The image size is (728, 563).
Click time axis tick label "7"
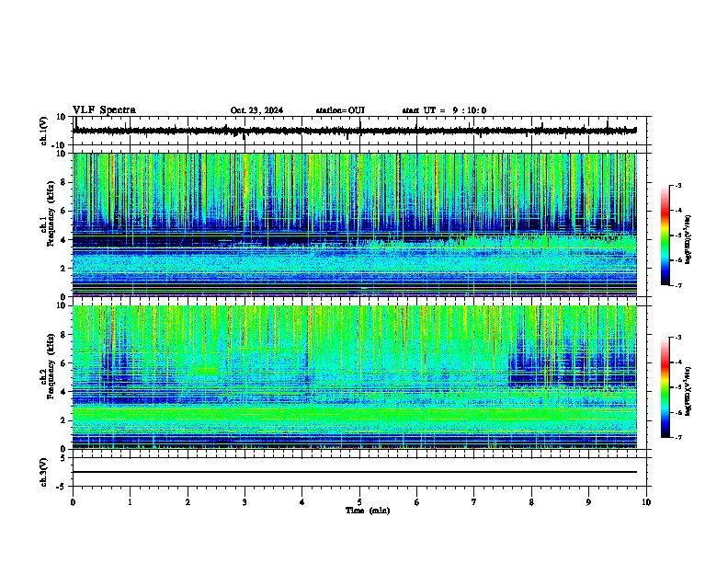pos(474,502)
